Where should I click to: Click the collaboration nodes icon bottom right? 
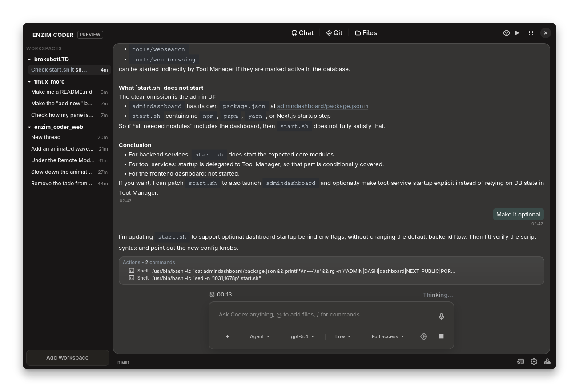pyautogui.click(x=547, y=361)
